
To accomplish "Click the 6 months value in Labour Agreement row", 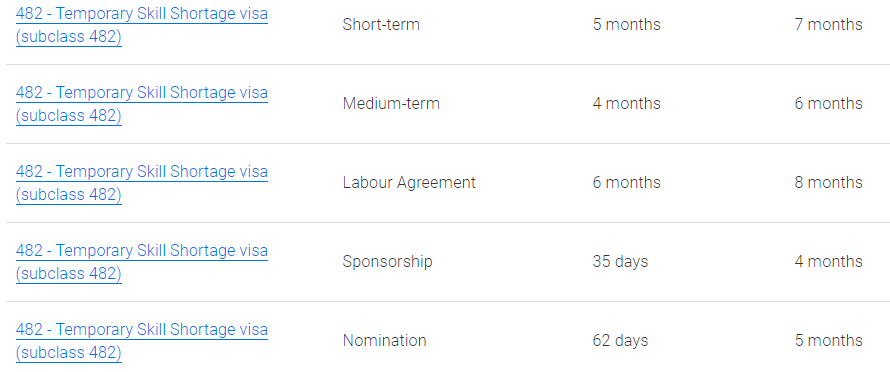I will pyautogui.click(x=627, y=183).
